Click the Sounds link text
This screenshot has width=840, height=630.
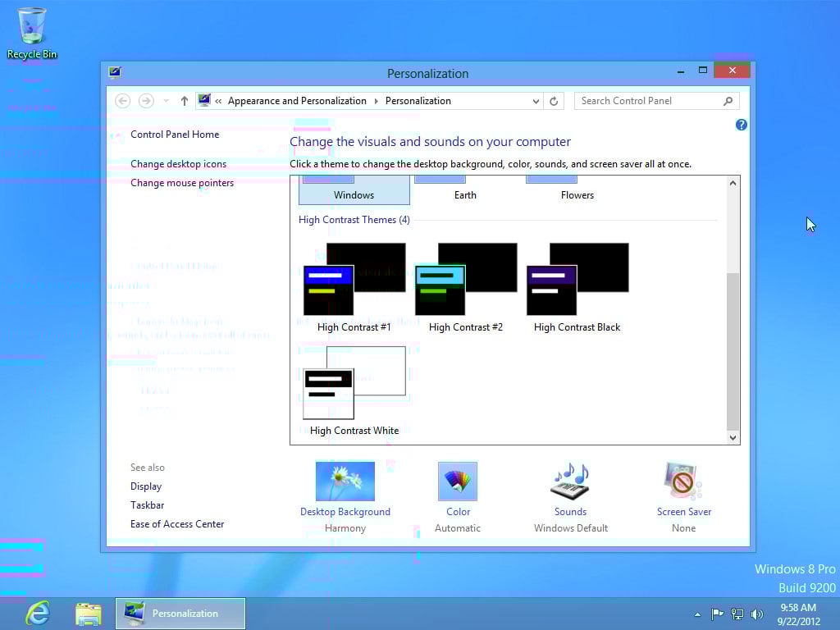tap(570, 512)
